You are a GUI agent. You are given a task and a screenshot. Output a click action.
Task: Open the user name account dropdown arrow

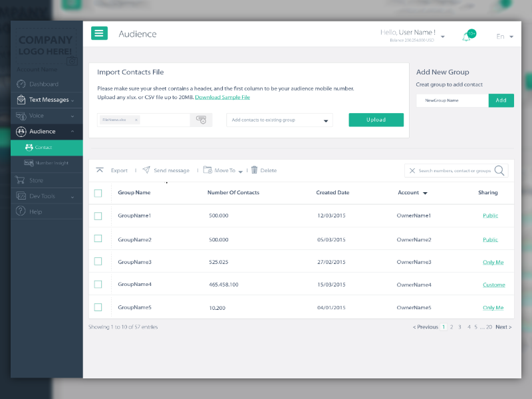pos(443,37)
